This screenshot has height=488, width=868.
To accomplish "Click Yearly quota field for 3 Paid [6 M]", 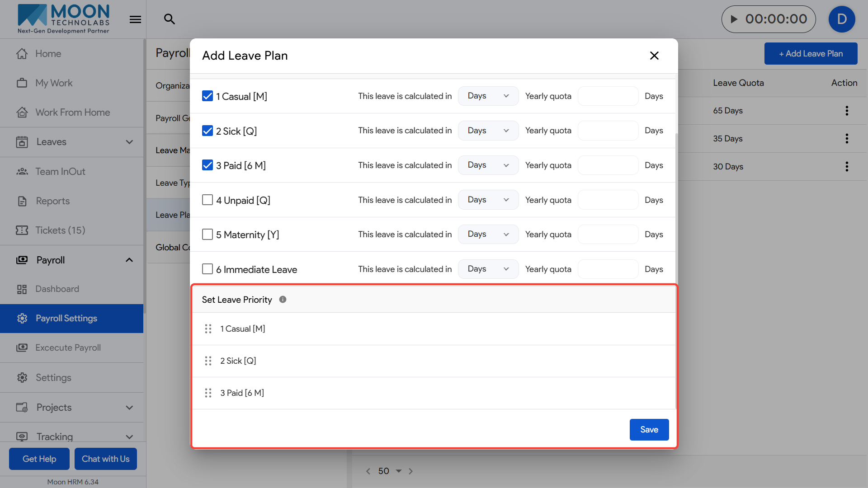I will click(x=608, y=165).
